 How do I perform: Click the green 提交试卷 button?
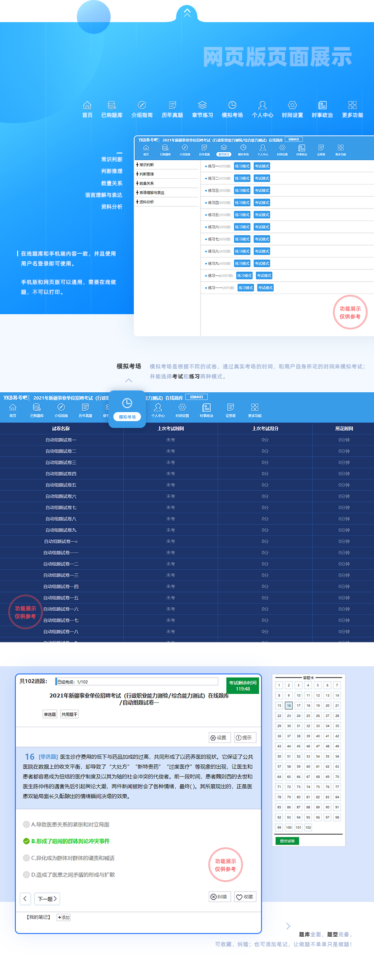[287, 841]
